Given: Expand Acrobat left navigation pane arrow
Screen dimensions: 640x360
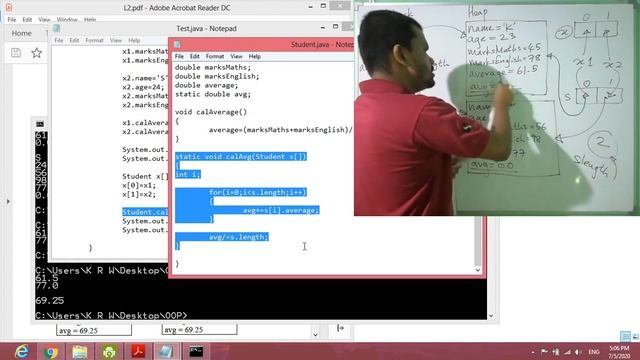Looking at the screenshot, I should (x=8, y=201).
